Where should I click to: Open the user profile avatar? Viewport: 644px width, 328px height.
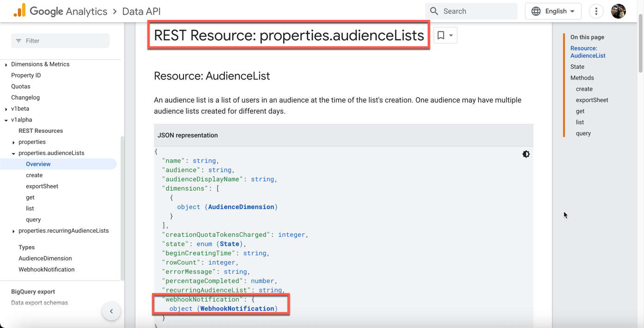point(618,11)
